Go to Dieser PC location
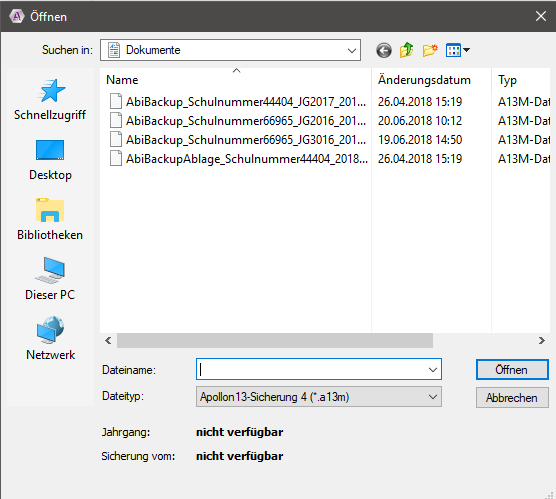The image size is (556, 499). tap(50, 279)
